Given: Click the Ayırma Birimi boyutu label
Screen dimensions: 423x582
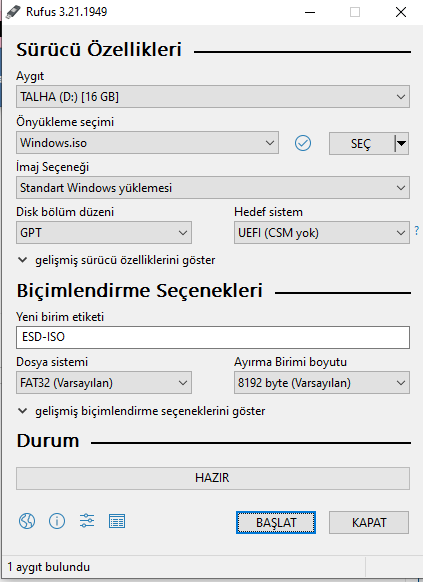Looking at the screenshot, I should pos(291,362).
